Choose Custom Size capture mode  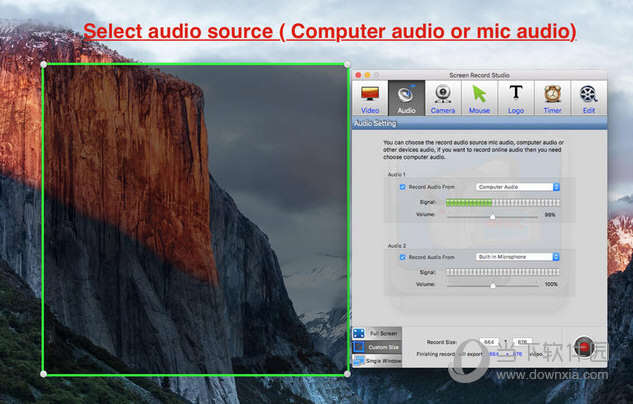tap(377, 347)
